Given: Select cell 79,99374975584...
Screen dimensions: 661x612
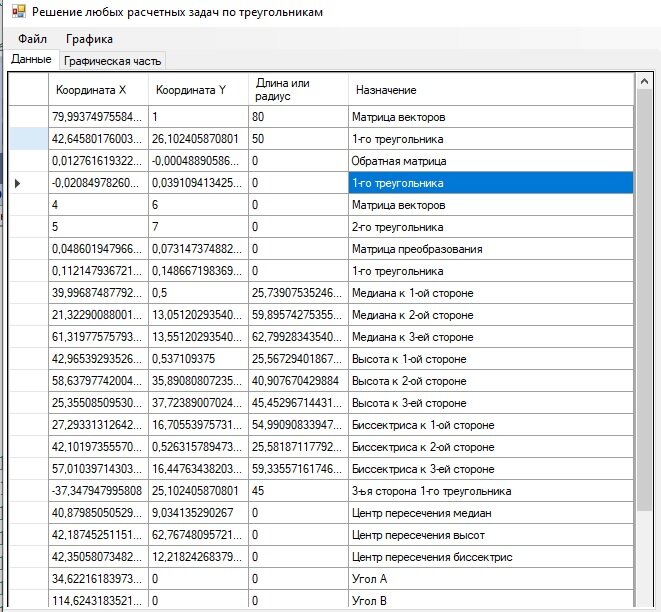Looking at the screenshot, I should pos(99,117).
